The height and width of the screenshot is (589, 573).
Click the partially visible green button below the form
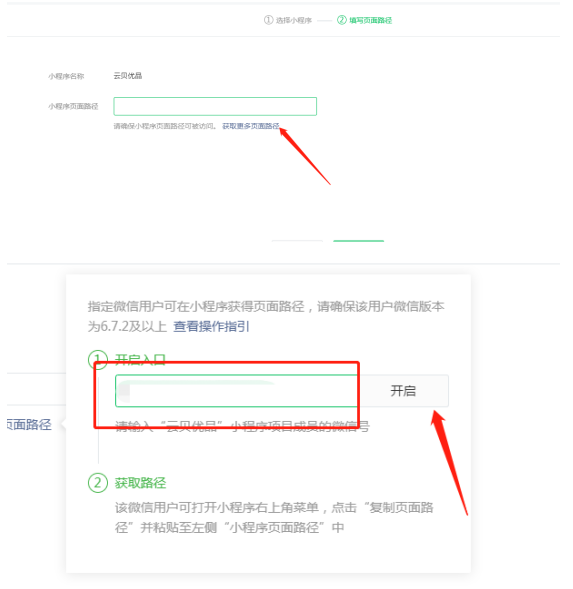(x=358, y=241)
